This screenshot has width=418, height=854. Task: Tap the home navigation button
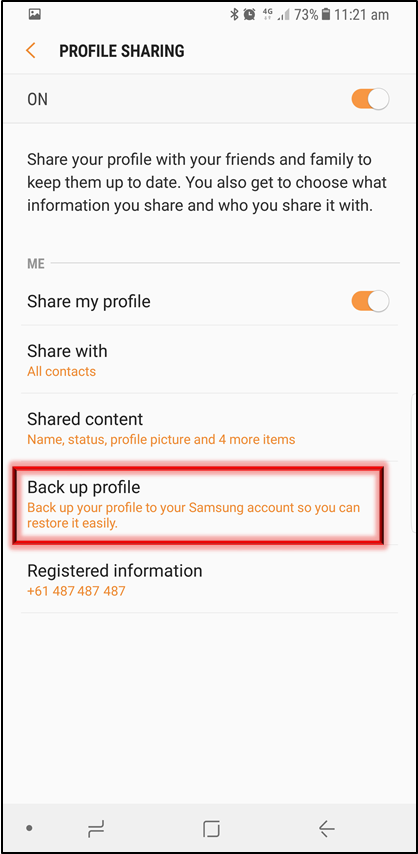[x=211, y=829]
